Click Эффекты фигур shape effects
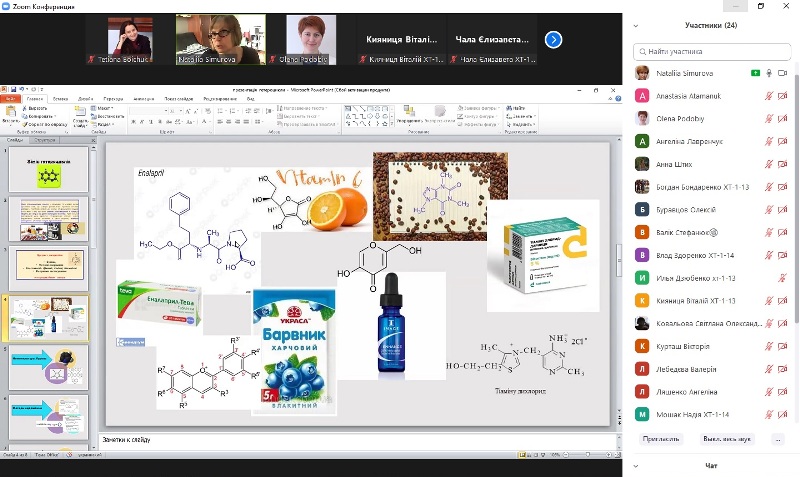800x477 pixels. [477, 124]
